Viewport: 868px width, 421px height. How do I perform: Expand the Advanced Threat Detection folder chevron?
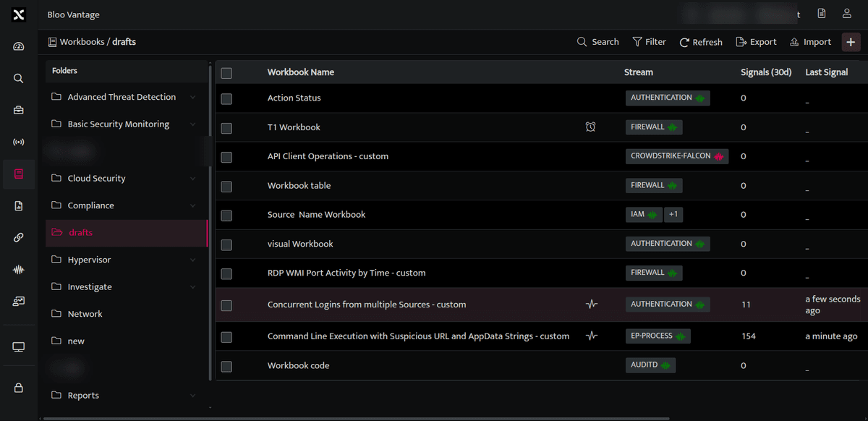(x=192, y=97)
